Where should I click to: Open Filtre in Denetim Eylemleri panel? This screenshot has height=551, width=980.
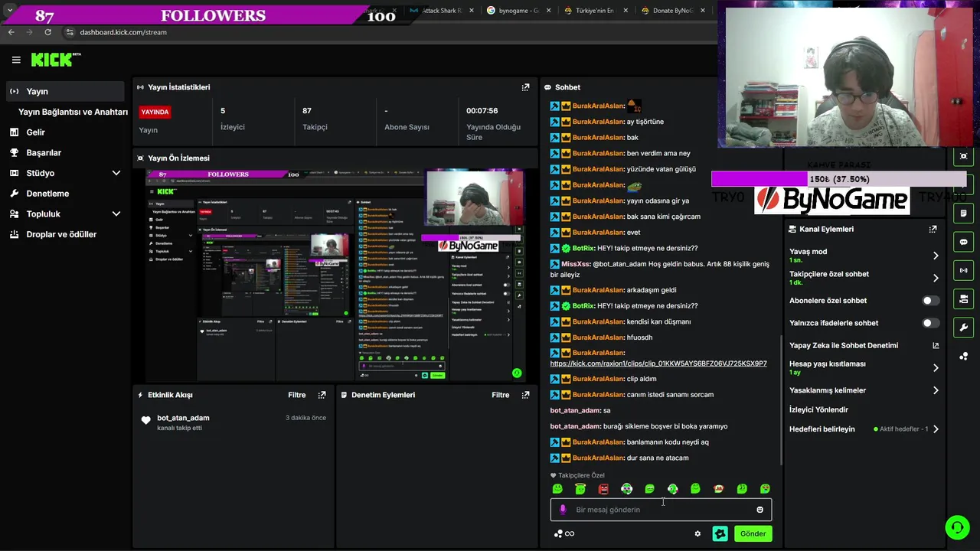coord(501,395)
